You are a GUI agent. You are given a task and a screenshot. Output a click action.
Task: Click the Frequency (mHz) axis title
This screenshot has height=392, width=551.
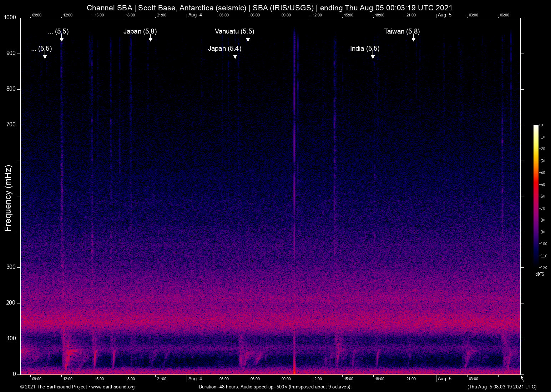8,198
